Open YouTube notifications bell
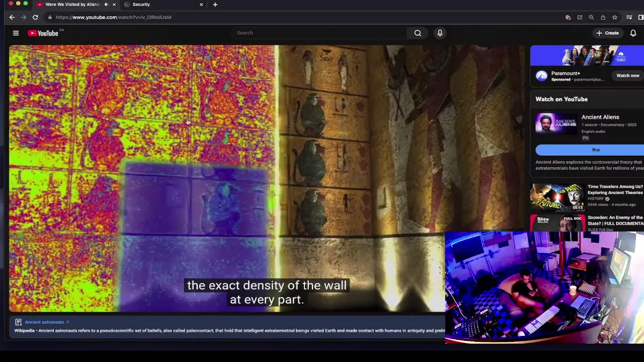 tap(633, 33)
